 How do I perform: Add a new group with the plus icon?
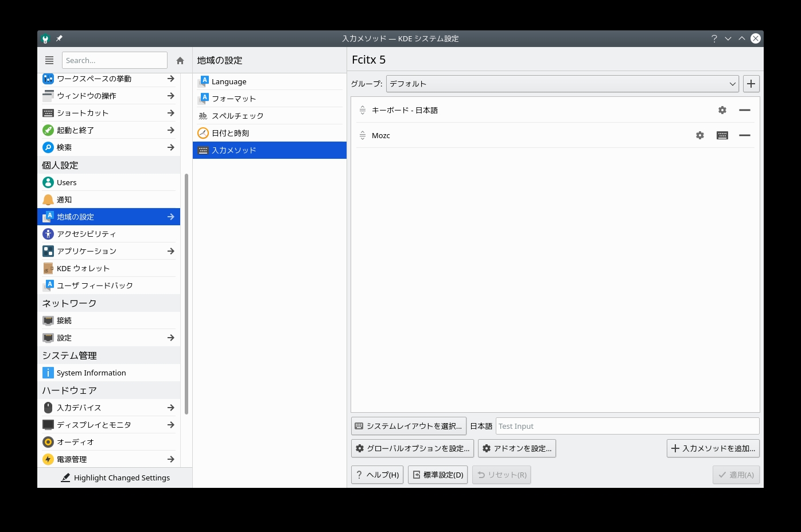(751, 84)
